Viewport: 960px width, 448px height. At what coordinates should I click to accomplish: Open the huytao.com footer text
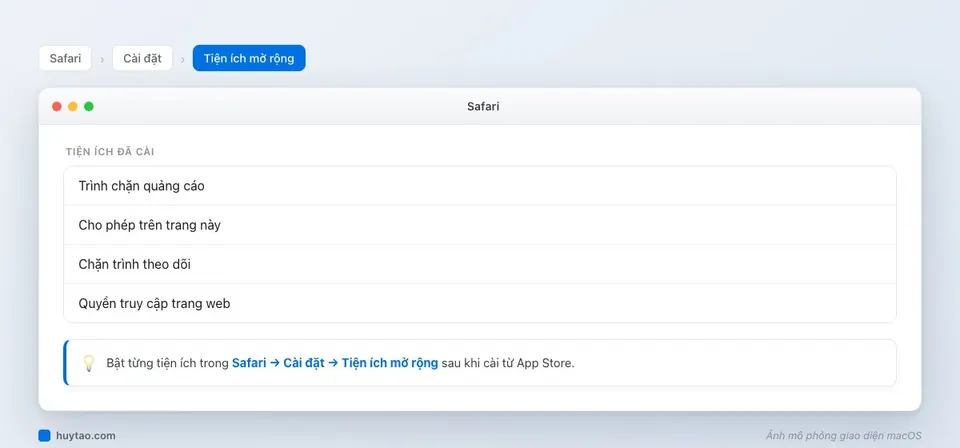click(x=86, y=436)
